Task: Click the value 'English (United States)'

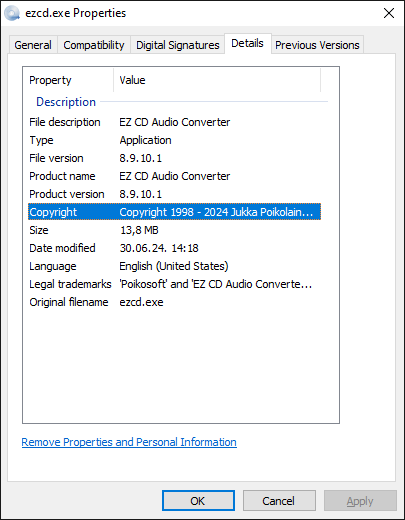Action: (x=174, y=266)
